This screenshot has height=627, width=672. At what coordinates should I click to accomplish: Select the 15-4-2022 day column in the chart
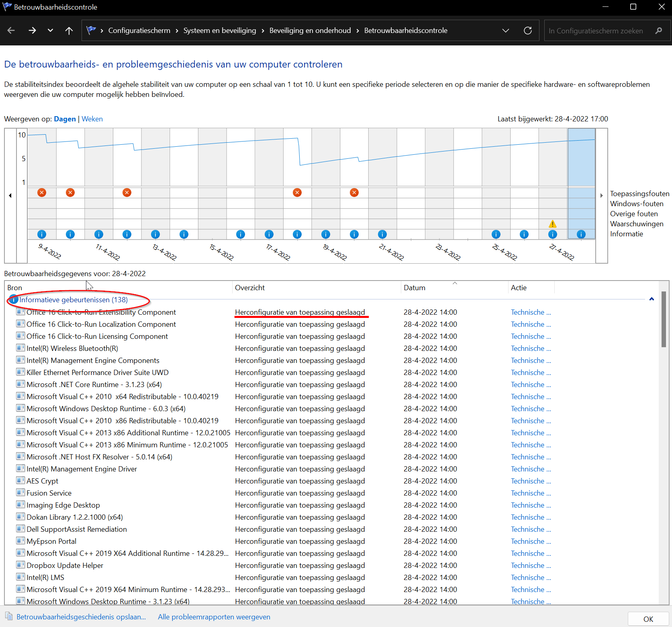point(212,183)
